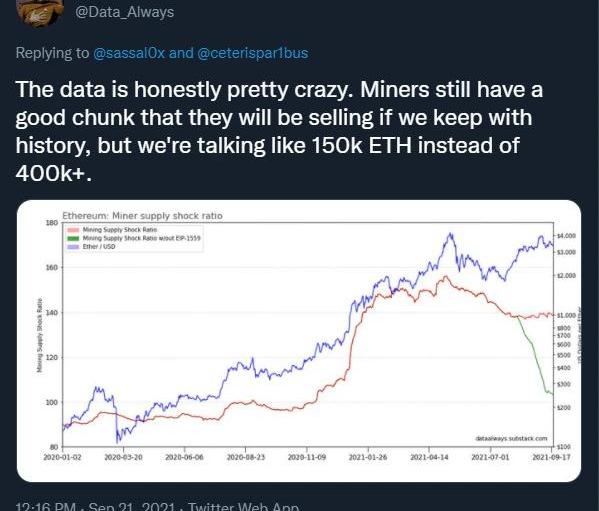Click the tweet timestamp Sep 21, 2021
This screenshot has height=511, width=599.
[x=132, y=506]
